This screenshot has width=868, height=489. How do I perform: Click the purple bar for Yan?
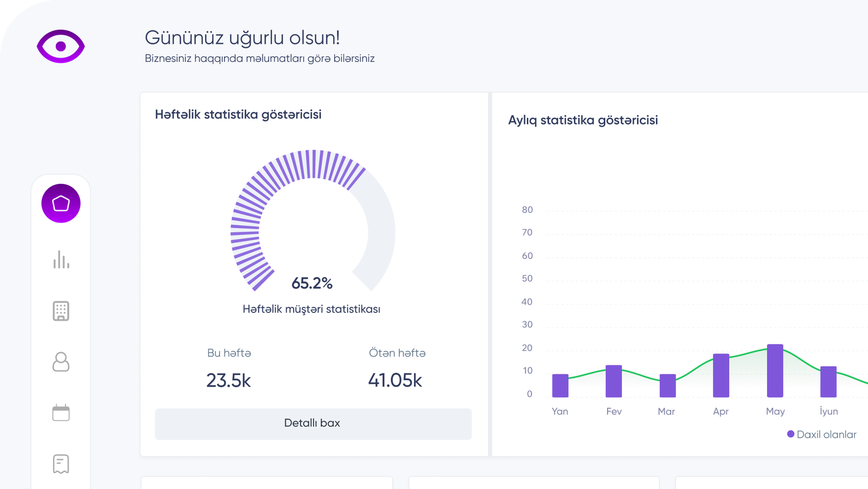tap(560, 385)
